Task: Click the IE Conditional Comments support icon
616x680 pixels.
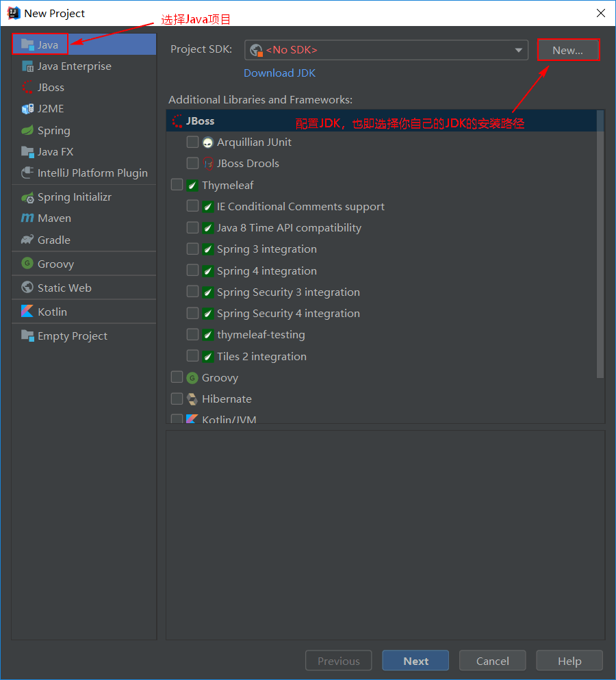Action: click(208, 206)
